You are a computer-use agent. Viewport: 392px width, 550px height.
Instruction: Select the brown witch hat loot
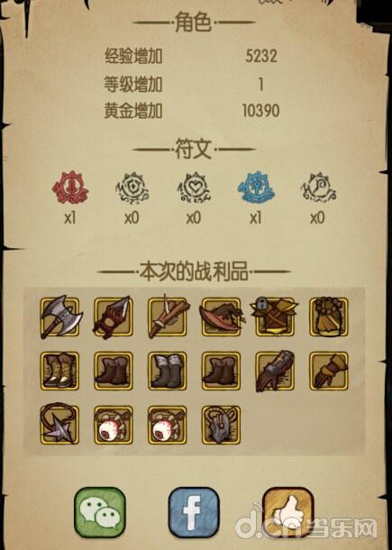222,316
